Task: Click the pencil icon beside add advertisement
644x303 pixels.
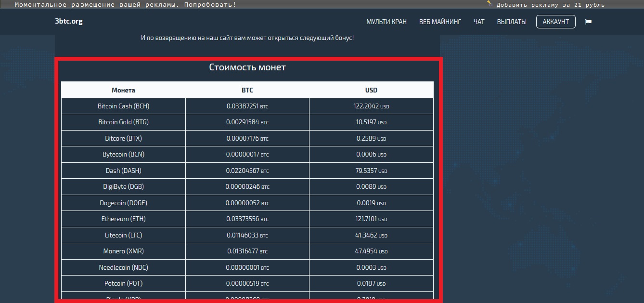Action: pos(489,4)
